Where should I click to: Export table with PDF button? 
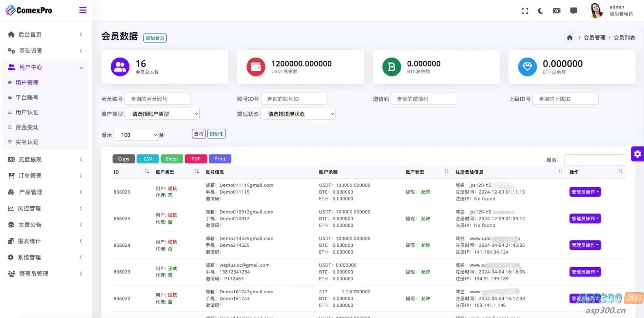point(196,159)
